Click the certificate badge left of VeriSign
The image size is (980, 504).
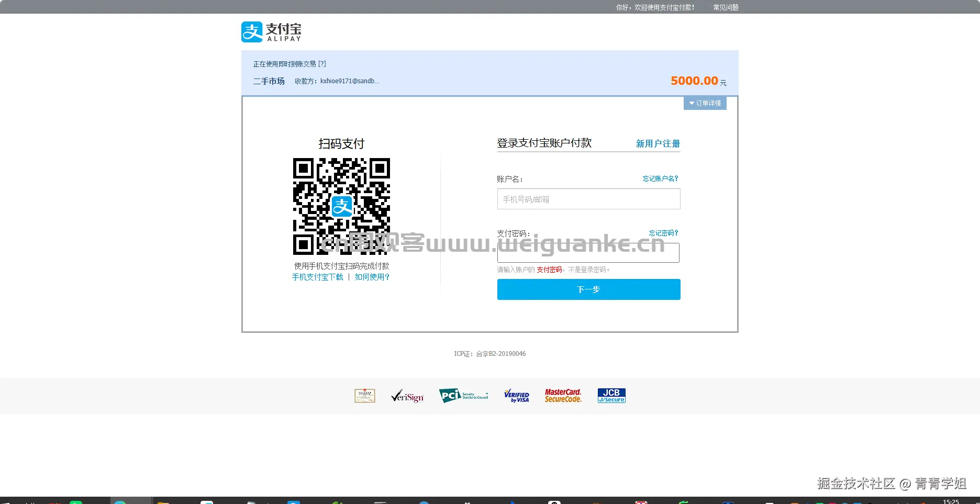coord(365,396)
